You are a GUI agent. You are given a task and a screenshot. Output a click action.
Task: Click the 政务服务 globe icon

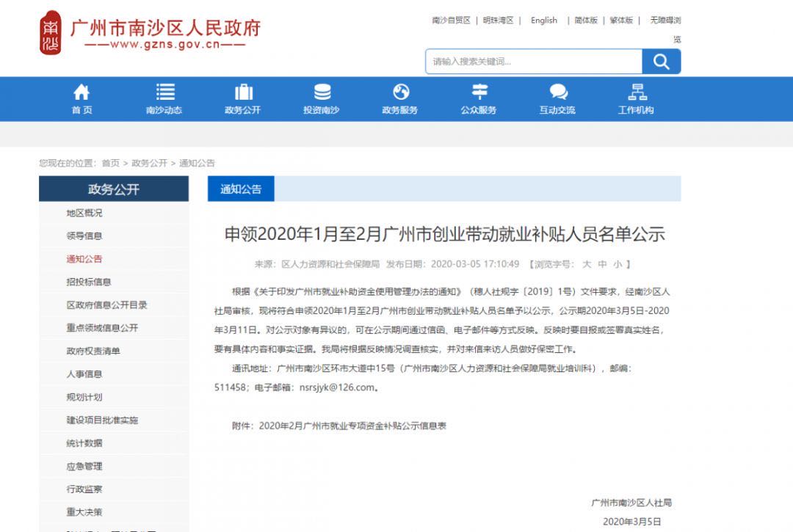pos(400,92)
